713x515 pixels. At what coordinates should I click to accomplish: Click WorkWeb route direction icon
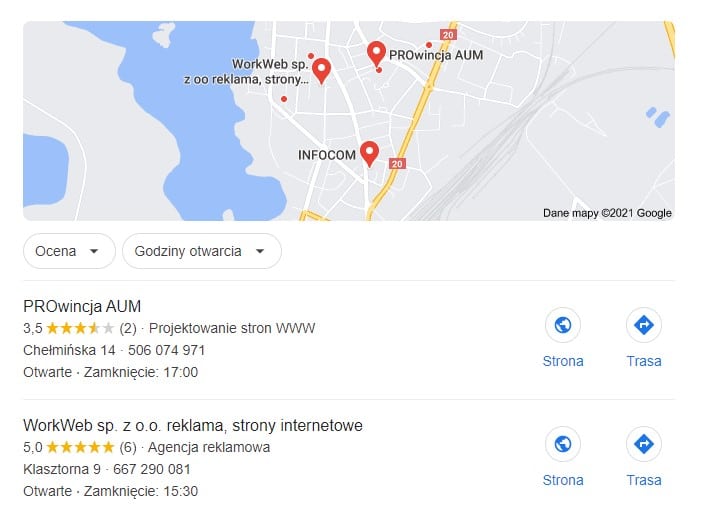pos(643,444)
